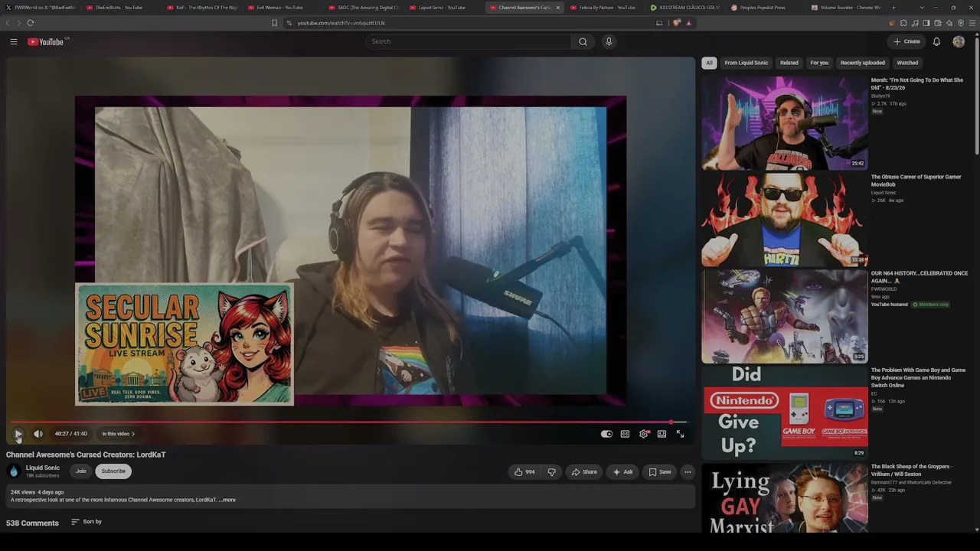Open the Superior Gamer MovieBob thumbnail

tap(785, 220)
